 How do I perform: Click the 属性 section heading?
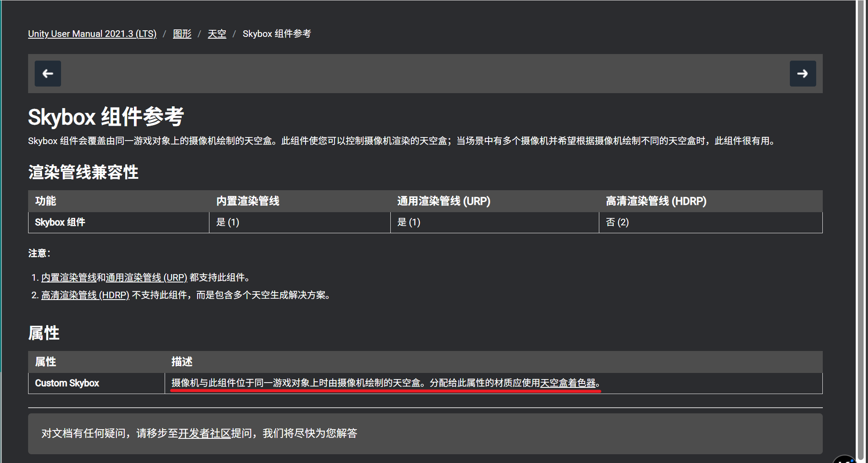(44, 333)
